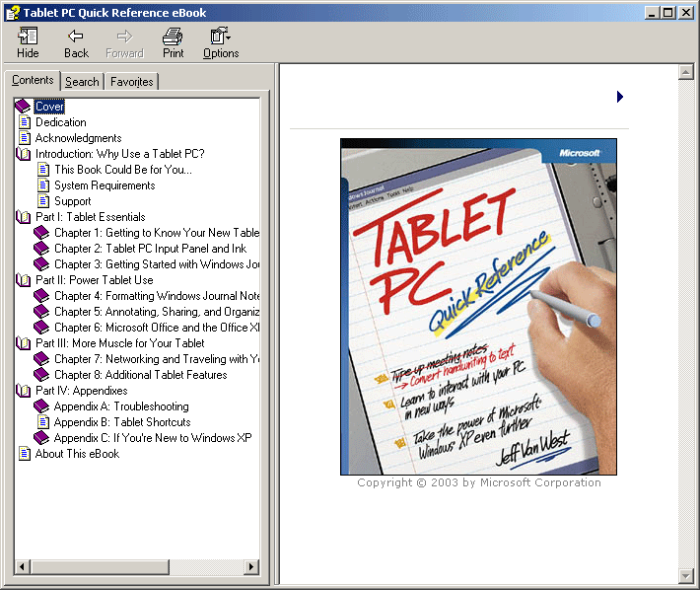Click contents pane right scroll arrow

(251, 567)
